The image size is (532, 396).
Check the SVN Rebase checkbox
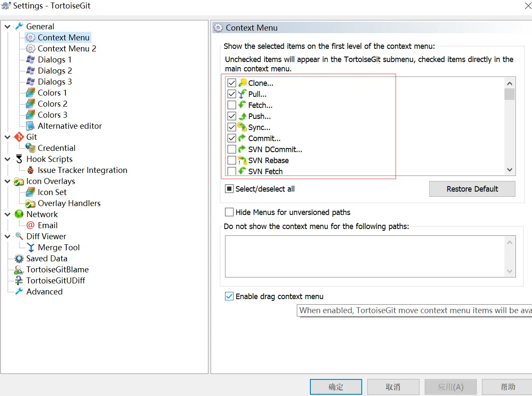232,160
